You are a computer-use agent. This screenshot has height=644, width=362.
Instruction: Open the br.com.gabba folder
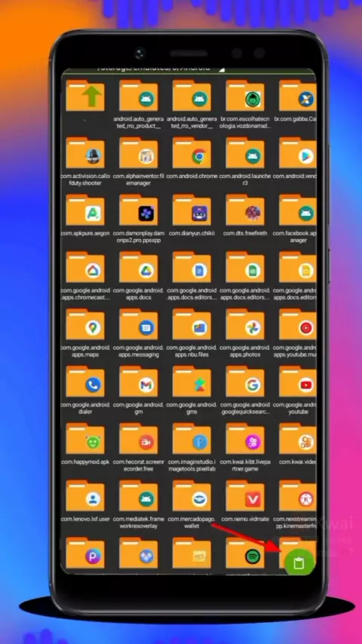297,96
